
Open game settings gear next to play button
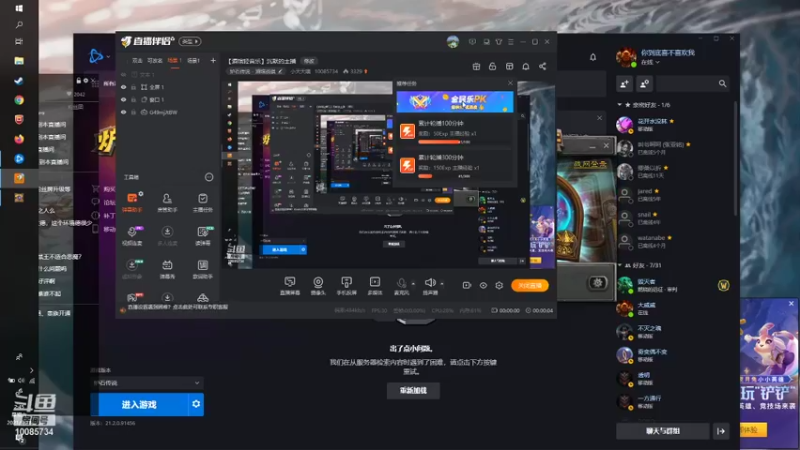196,404
